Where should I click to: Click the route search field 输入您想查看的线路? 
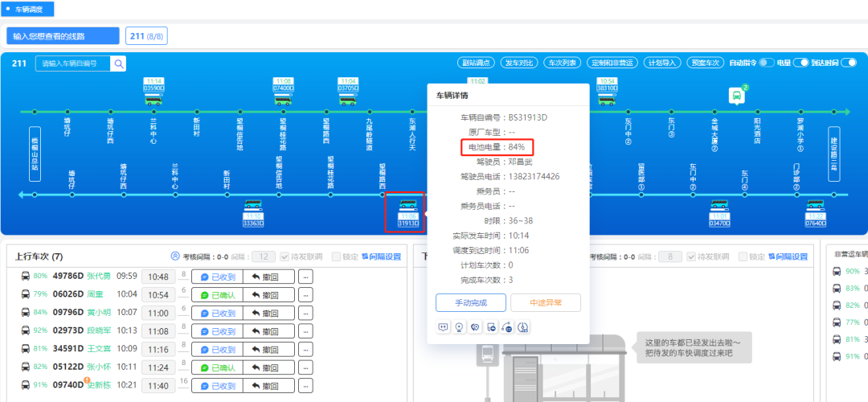point(62,36)
